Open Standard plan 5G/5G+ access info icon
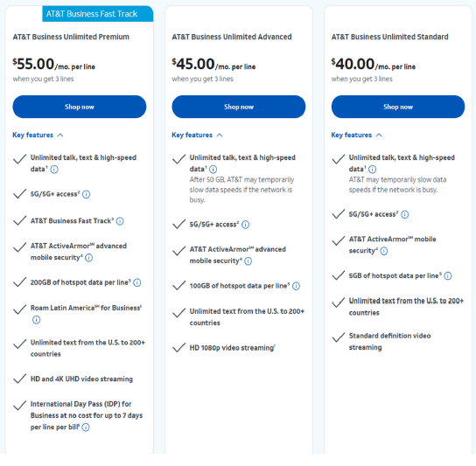 pyautogui.click(x=404, y=214)
